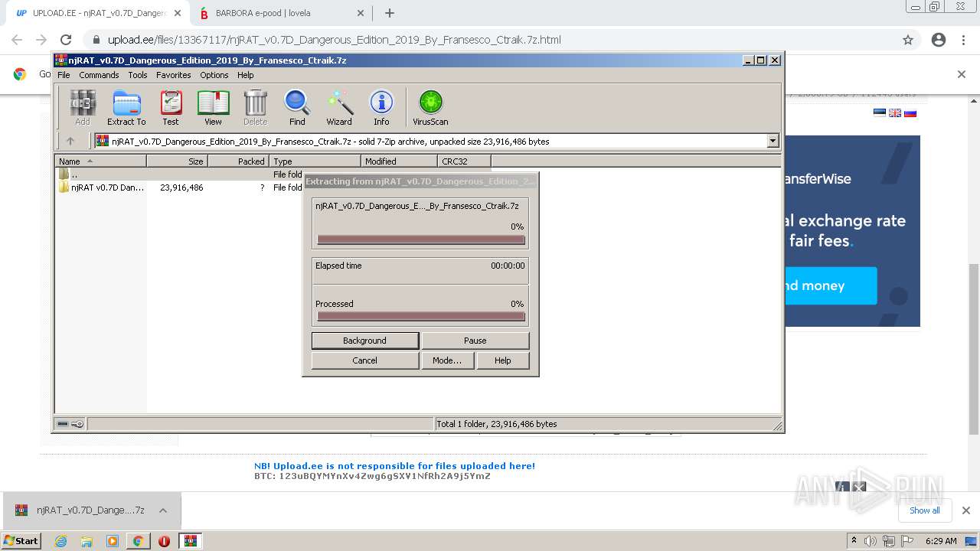Click the Chrome address bar URL
This screenshot has width=980, height=551.
334,40
